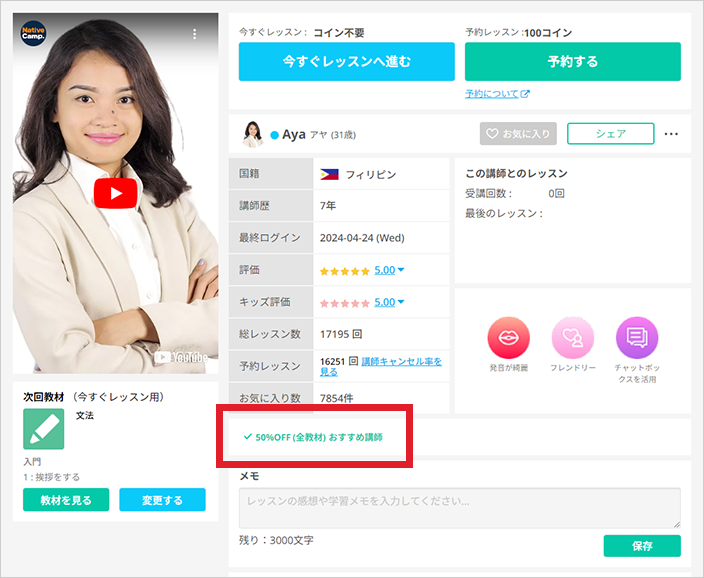This screenshot has height=578, width=704.
Task: Open the 予約について link
Action: pyautogui.click(x=496, y=94)
